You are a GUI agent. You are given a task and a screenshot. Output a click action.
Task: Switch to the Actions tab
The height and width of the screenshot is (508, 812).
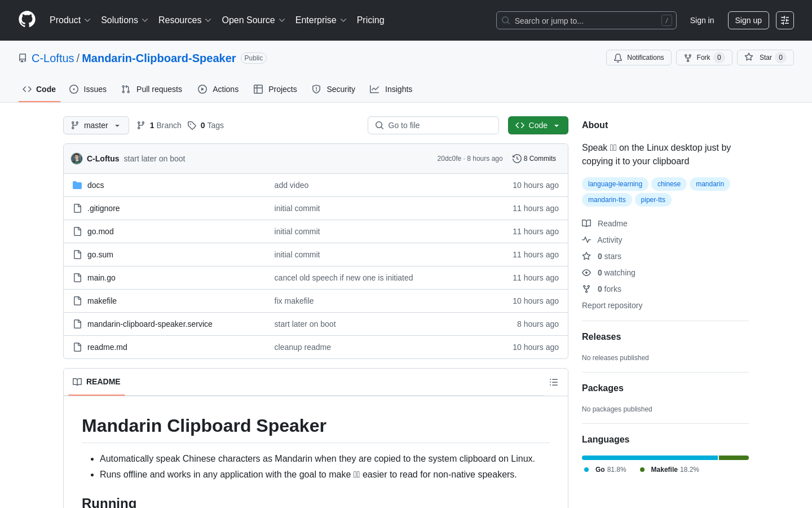[x=218, y=89]
